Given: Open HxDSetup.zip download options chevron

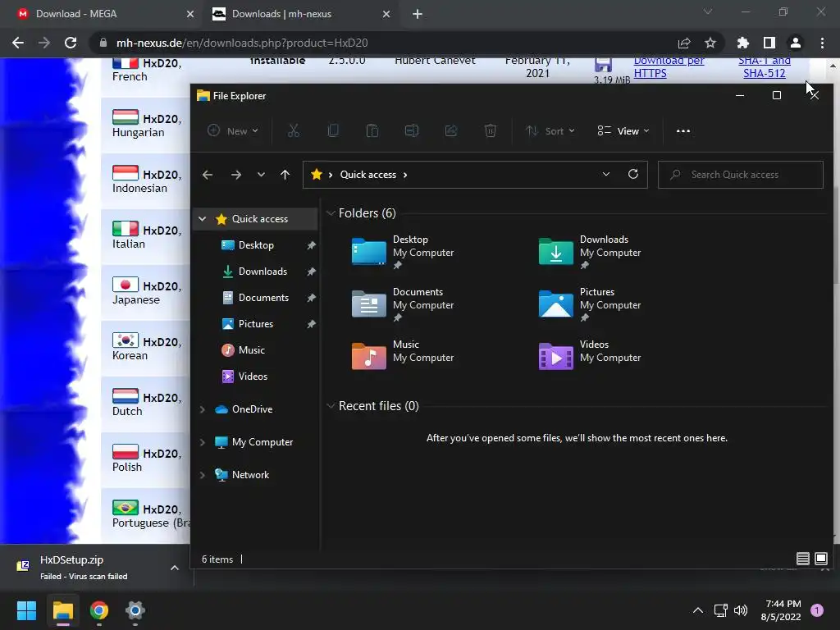Looking at the screenshot, I should [174, 568].
